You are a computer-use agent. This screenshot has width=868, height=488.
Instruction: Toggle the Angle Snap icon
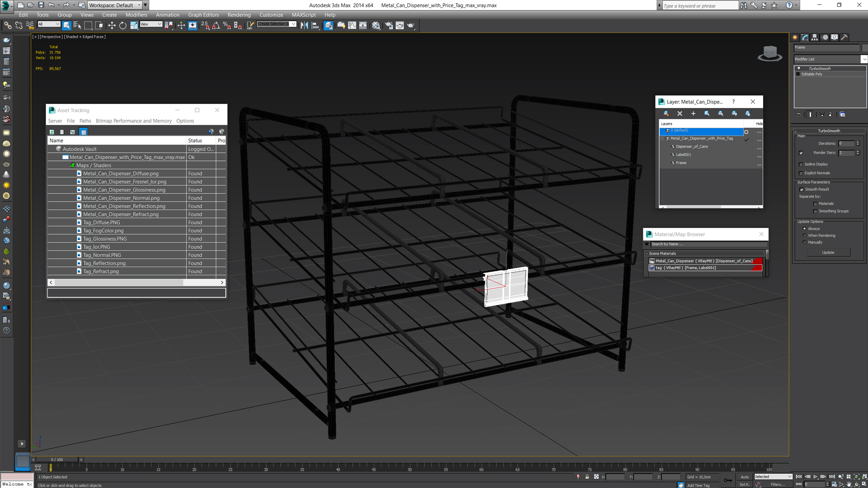tap(216, 25)
